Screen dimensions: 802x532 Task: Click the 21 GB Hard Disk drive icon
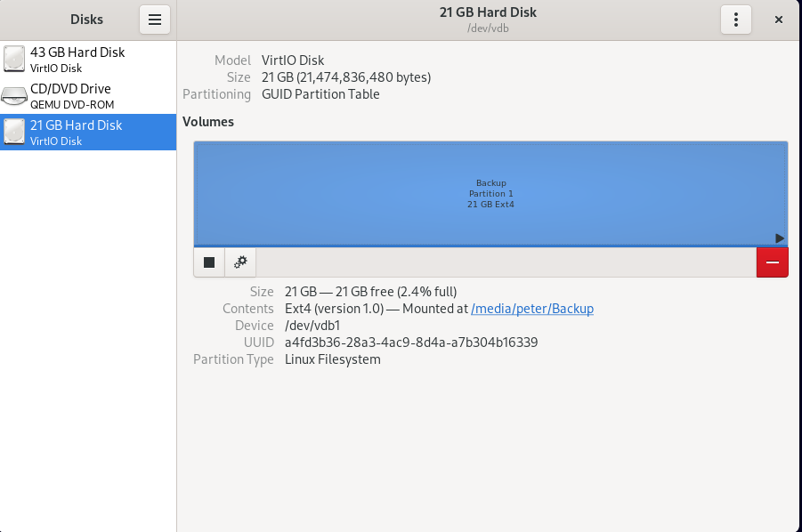click(15, 132)
